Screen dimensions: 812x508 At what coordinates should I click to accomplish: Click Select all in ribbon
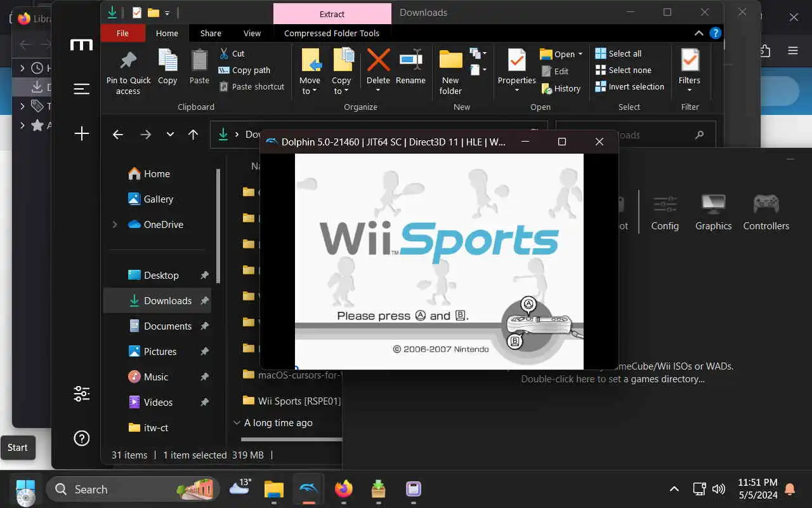point(619,53)
